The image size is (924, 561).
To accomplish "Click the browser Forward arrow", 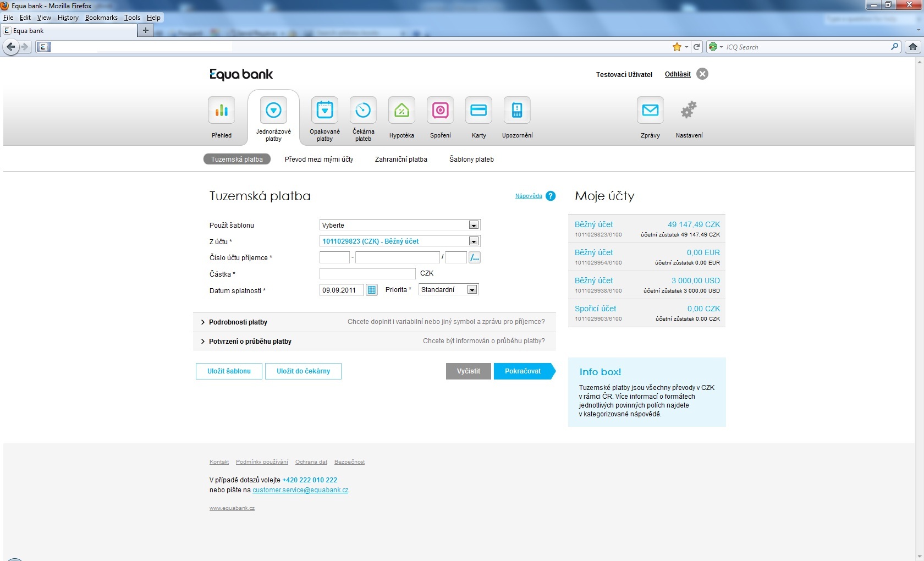I will pyautogui.click(x=25, y=47).
